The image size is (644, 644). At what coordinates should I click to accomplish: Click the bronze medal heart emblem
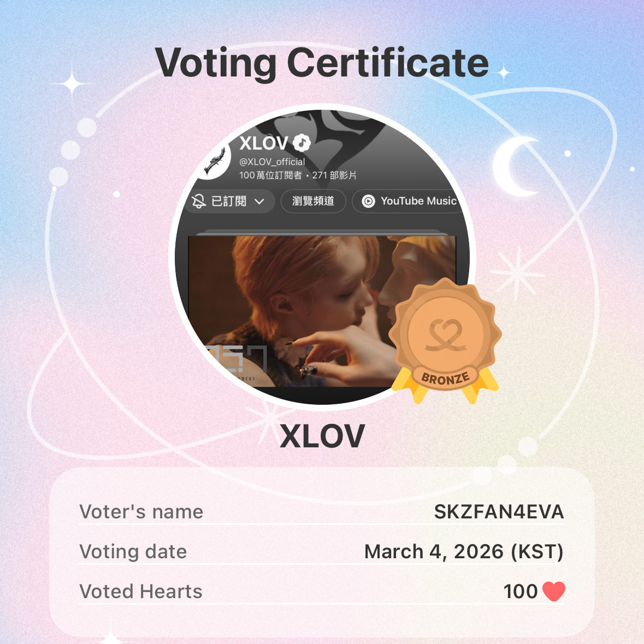[x=445, y=334]
